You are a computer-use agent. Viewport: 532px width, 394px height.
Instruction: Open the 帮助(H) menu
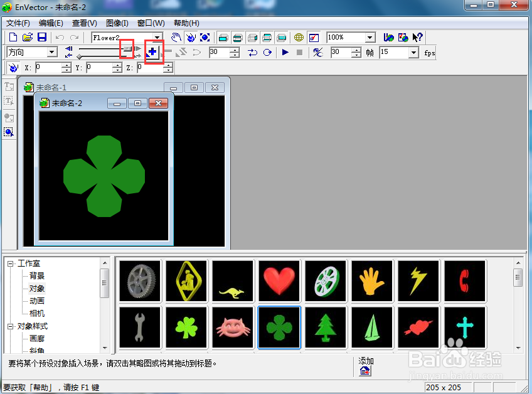click(186, 23)
